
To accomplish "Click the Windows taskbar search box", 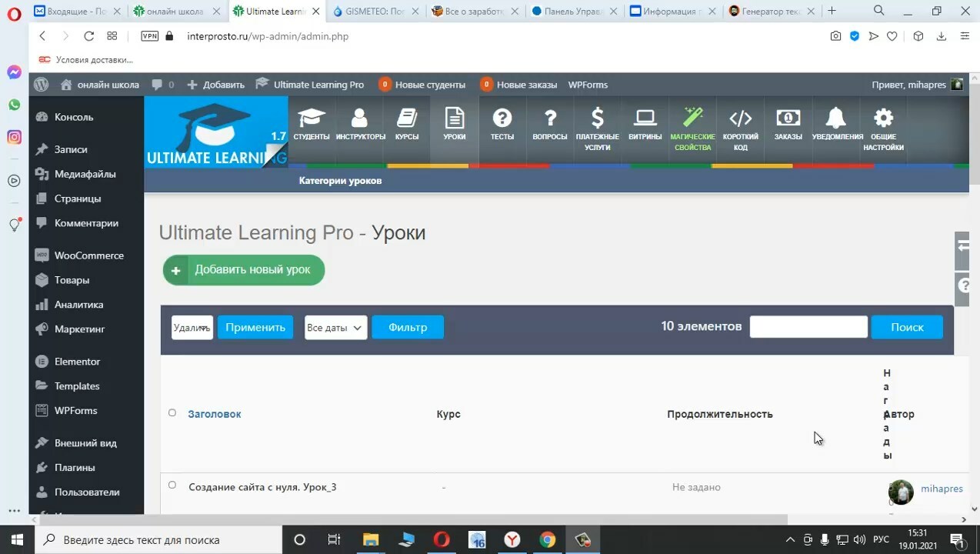I will coord(159,540).
